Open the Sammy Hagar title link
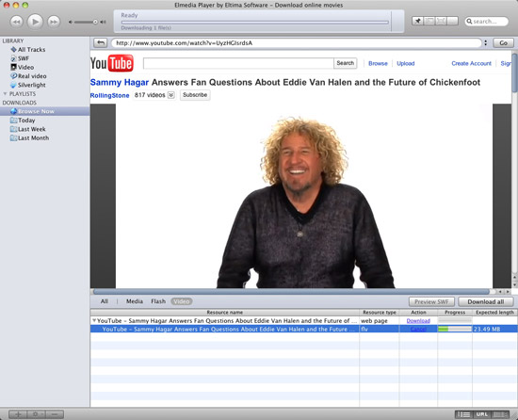 click(120, 82)
